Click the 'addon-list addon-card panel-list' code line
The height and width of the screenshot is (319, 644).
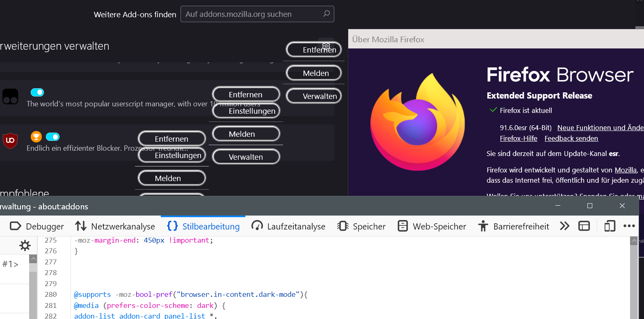pyautogui.click(x=145, y=315)
